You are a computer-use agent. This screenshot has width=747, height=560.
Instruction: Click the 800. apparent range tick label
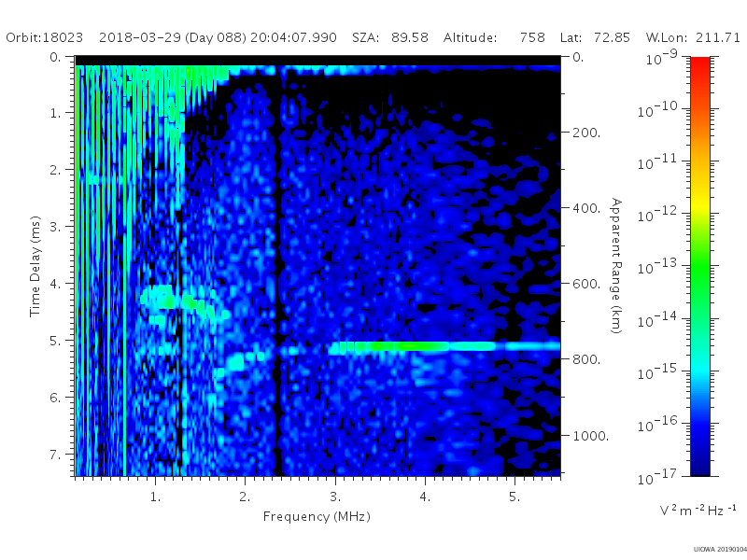click(586, 359)
